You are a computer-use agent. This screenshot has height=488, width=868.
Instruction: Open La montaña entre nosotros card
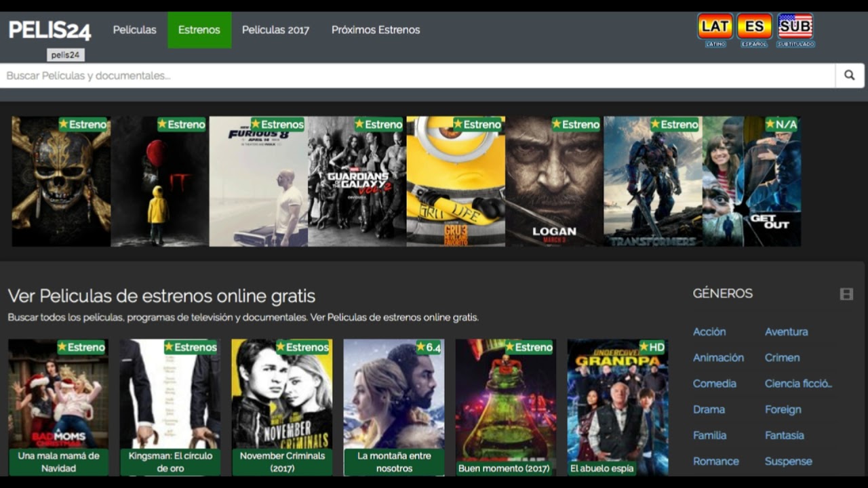[394, 407]
